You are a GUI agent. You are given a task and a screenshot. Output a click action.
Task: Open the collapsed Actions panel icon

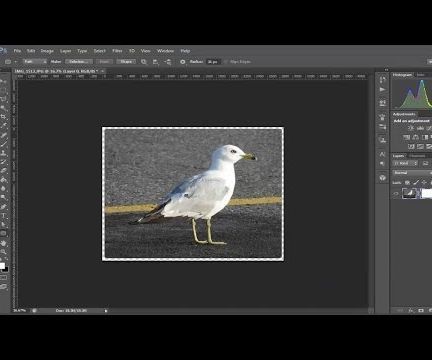382,90
